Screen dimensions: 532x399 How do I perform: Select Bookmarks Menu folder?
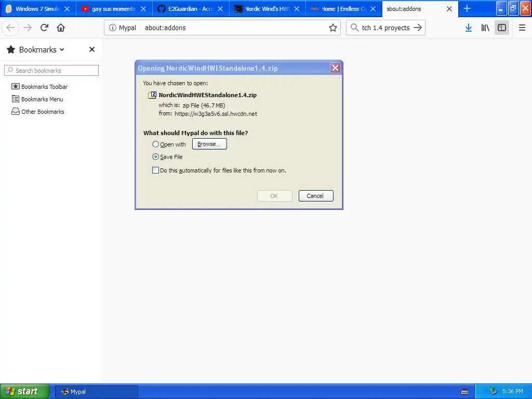(38, 99)
